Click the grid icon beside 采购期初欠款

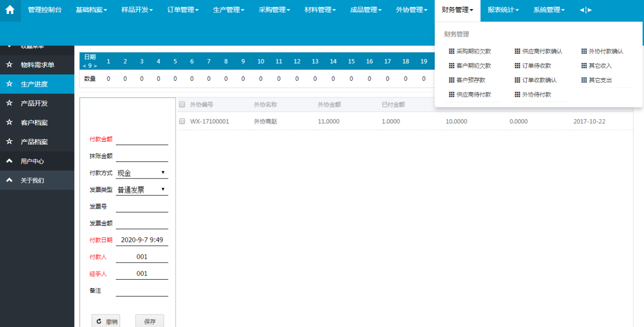coord(452,52)
